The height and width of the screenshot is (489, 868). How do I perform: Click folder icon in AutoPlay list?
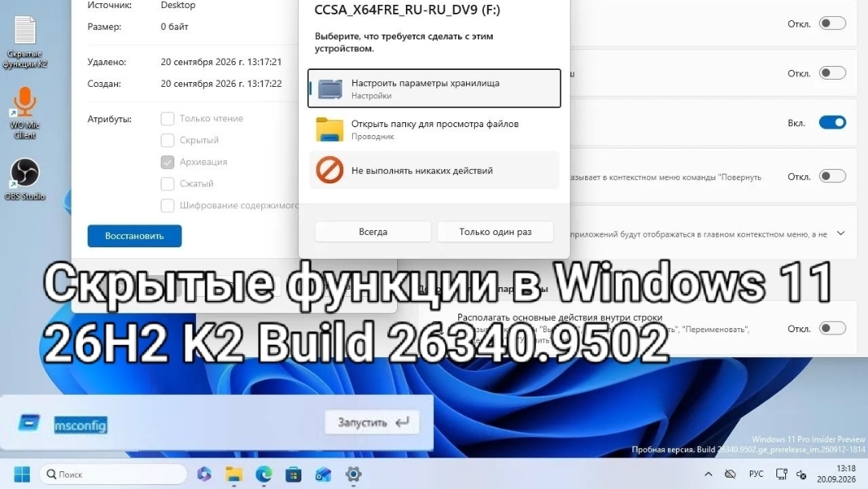click(330, 129)
